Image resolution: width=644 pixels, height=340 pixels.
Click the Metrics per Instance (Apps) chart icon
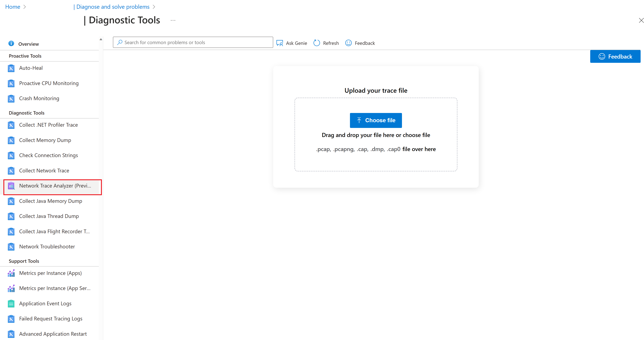point(11,273)
